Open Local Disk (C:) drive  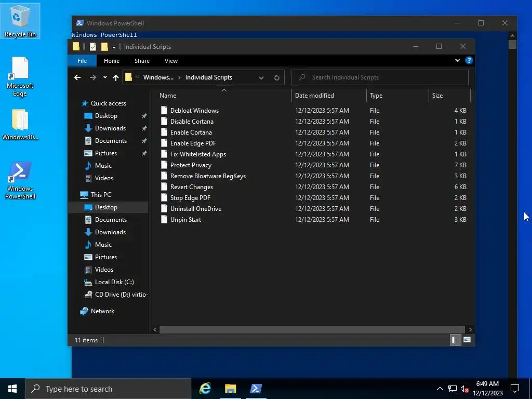point(114,282)
